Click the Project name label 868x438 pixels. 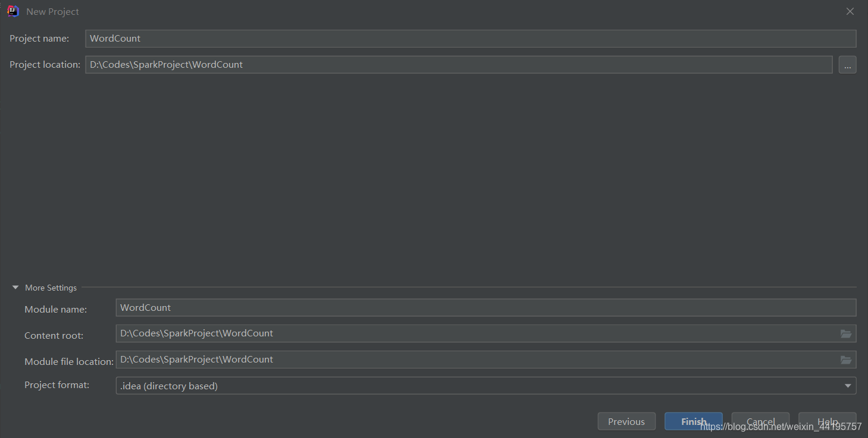pyautogui.click(x=39, y=39)
